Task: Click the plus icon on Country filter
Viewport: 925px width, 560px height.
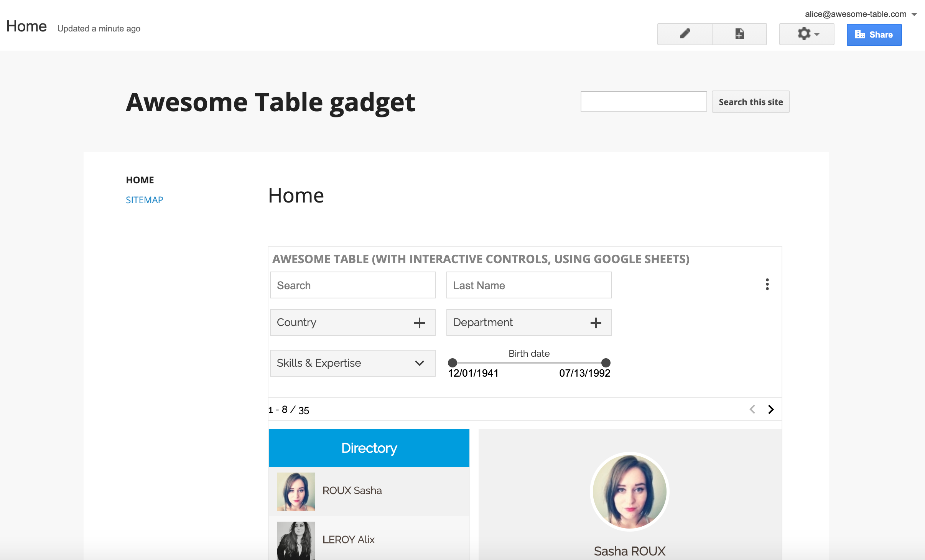Action: coord(420,323)
